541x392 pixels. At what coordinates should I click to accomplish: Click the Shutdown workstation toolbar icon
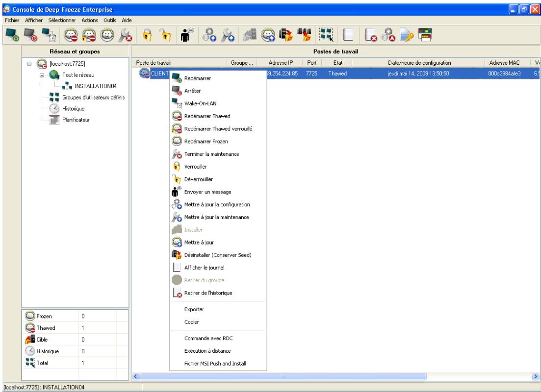click(30, 35)
